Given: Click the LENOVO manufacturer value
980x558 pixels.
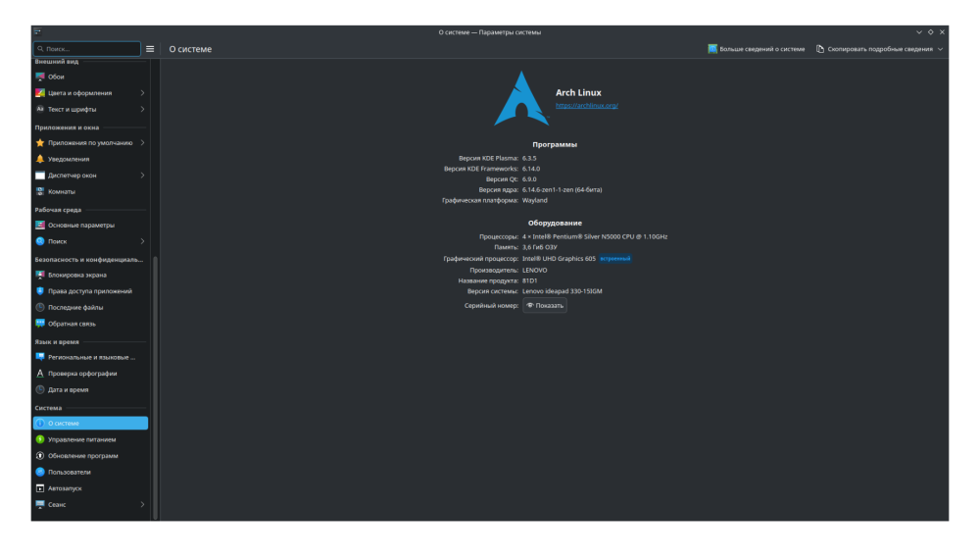Looking at the screenshot, I should point(535,271).
